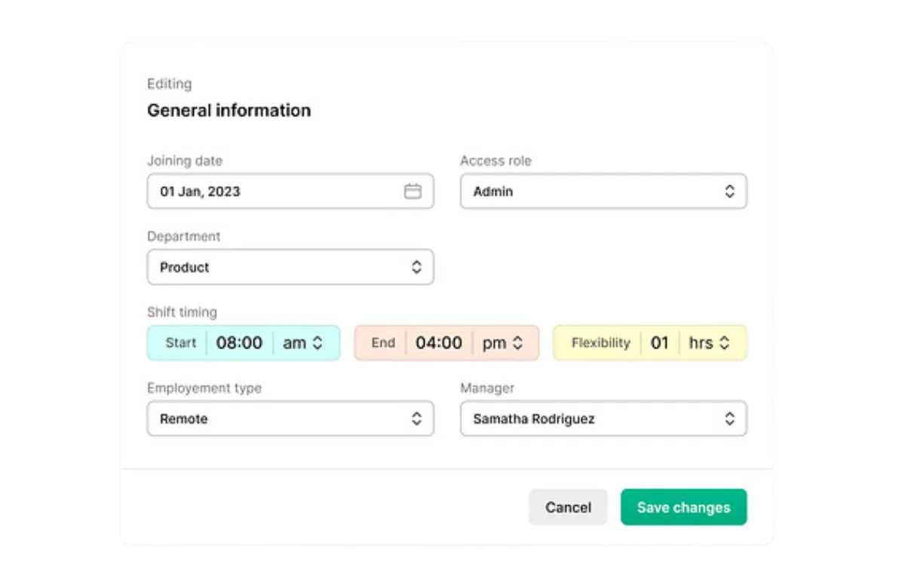Edit the Start time 08:00 value
The image size is (905, 588).
239,343
